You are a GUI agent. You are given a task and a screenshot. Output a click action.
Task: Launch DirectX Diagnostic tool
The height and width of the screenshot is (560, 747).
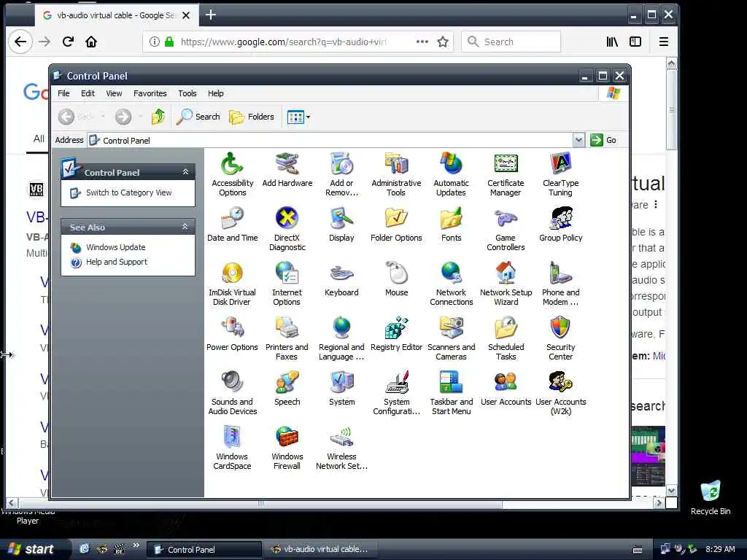click(x=287, y=228)
